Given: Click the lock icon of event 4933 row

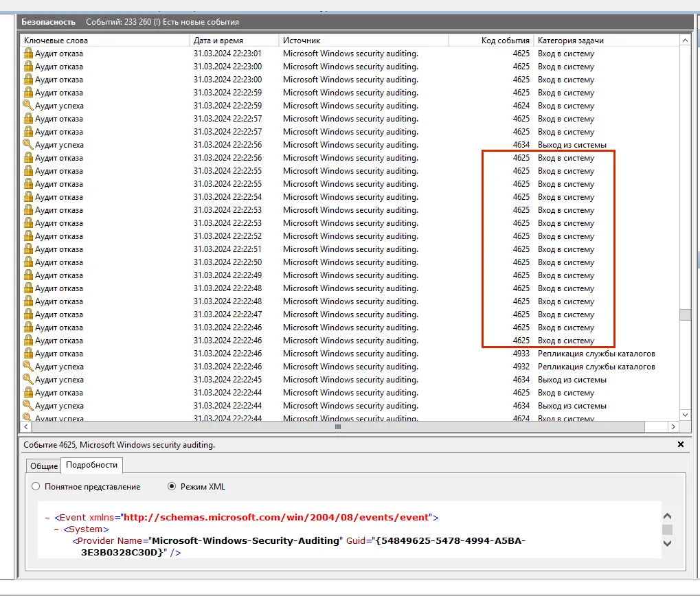Looking at the screenshot, I should click(28, 354).
